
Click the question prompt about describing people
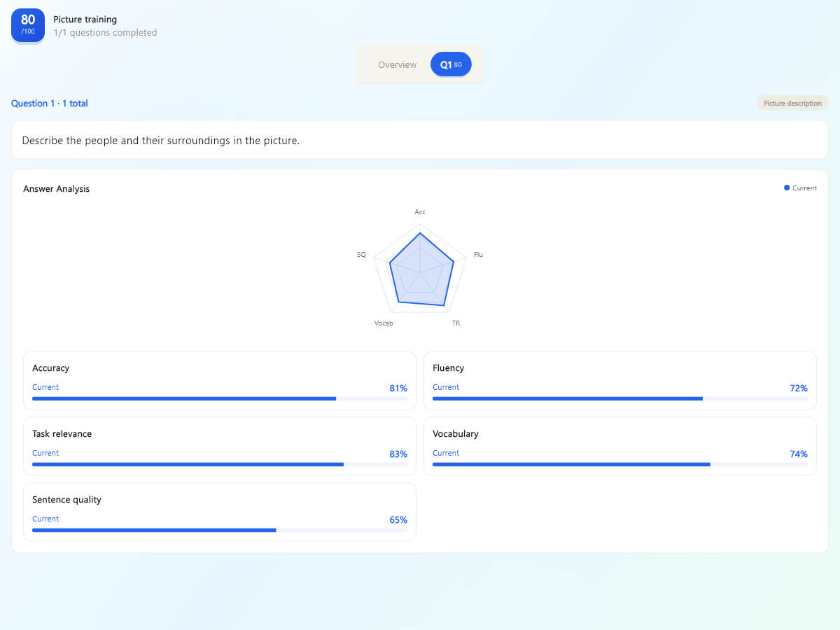161,141
